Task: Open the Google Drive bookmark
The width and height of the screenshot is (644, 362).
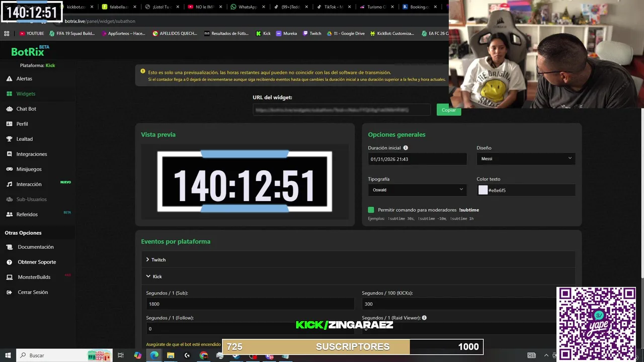Action: click(x=346, y=33)
